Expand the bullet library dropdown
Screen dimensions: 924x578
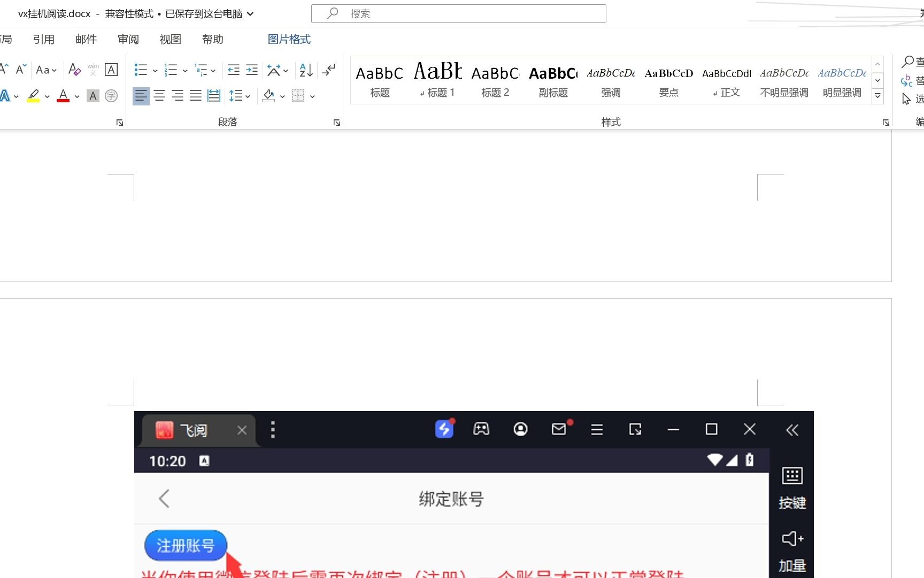155,70
